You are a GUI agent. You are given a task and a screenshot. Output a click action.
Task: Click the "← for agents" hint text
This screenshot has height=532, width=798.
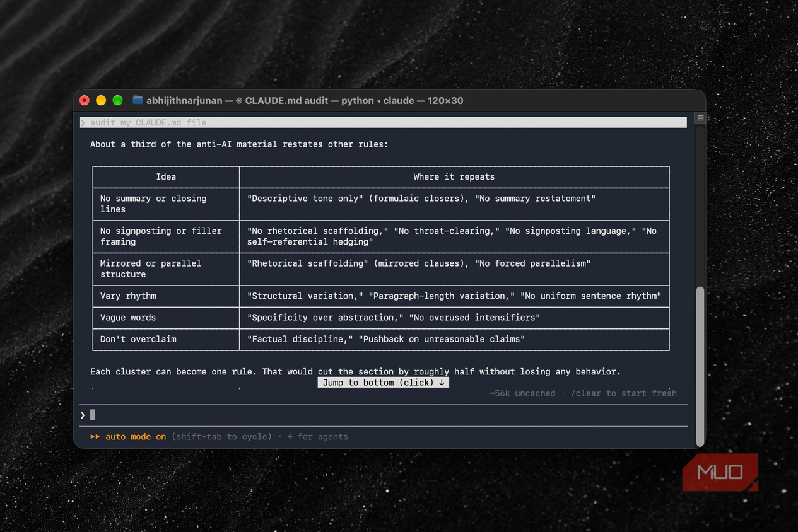click(x=318, y=436)
